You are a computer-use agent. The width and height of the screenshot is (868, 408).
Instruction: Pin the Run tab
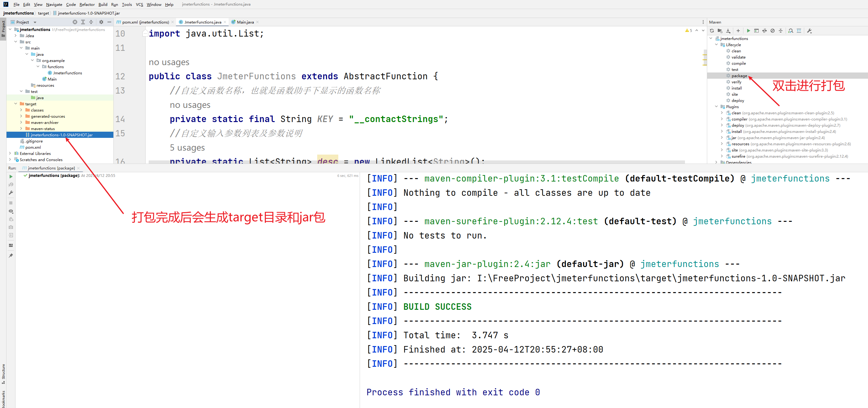tap(11, 255)
